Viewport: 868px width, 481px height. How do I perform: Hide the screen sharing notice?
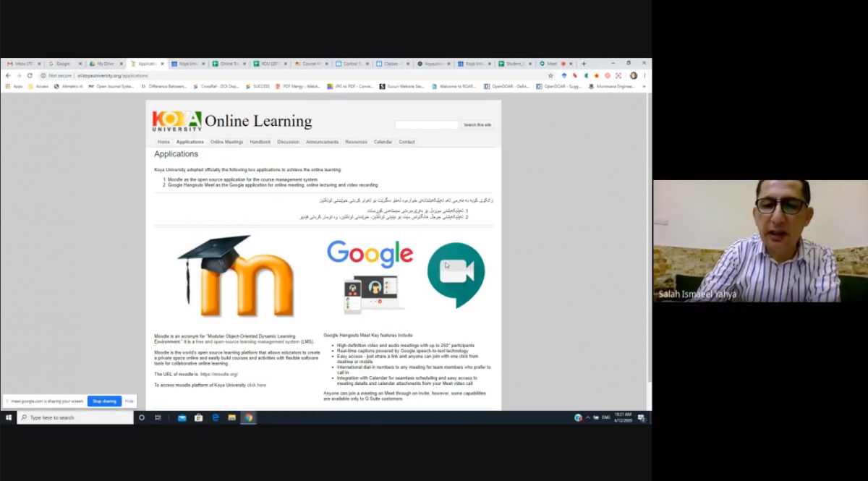click(x=129, y=401)
